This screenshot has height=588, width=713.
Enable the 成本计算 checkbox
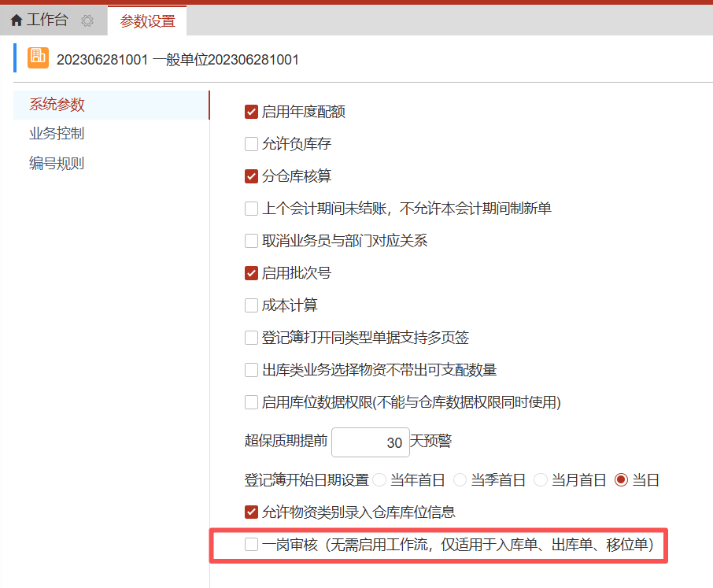tap(252, 305)
